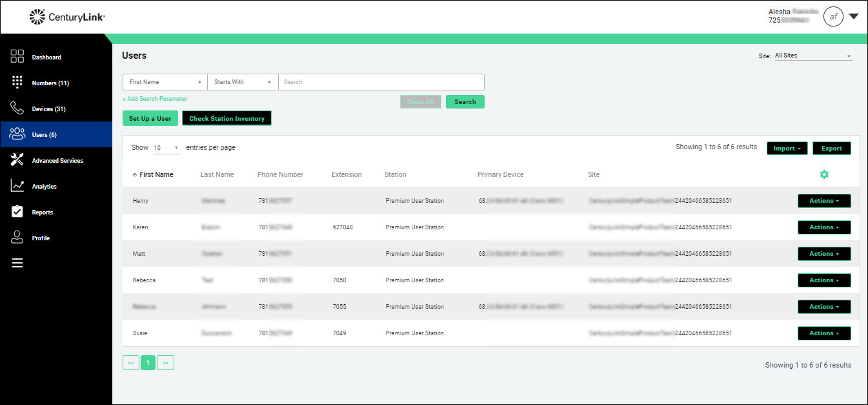Click the Devices phone handset icon
Screen dimensions: 868x405
click(x=17, y=109)
